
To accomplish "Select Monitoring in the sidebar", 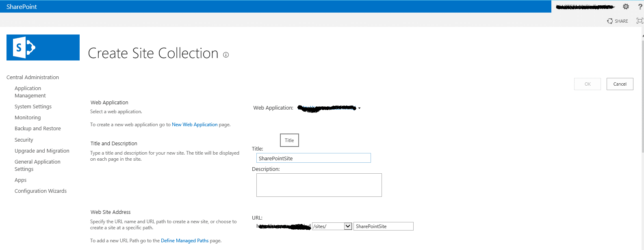I will click(28, 117).
